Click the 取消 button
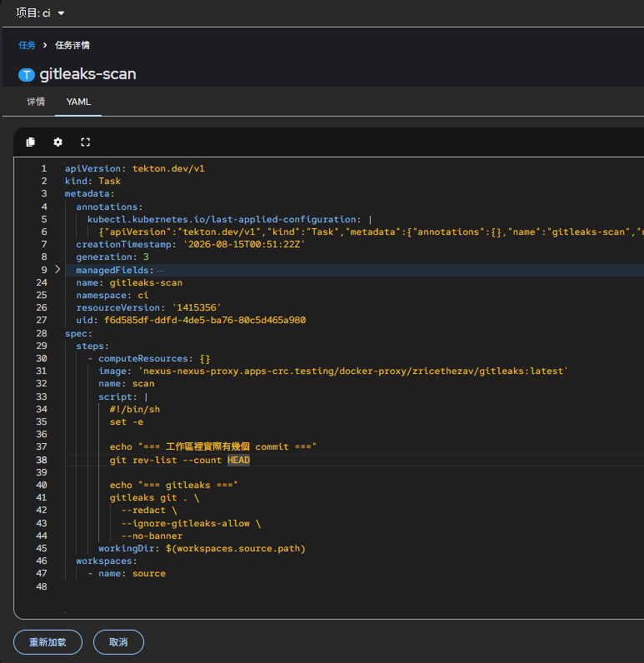The height and width of the screenshot is (663, 644). [118, 642]
